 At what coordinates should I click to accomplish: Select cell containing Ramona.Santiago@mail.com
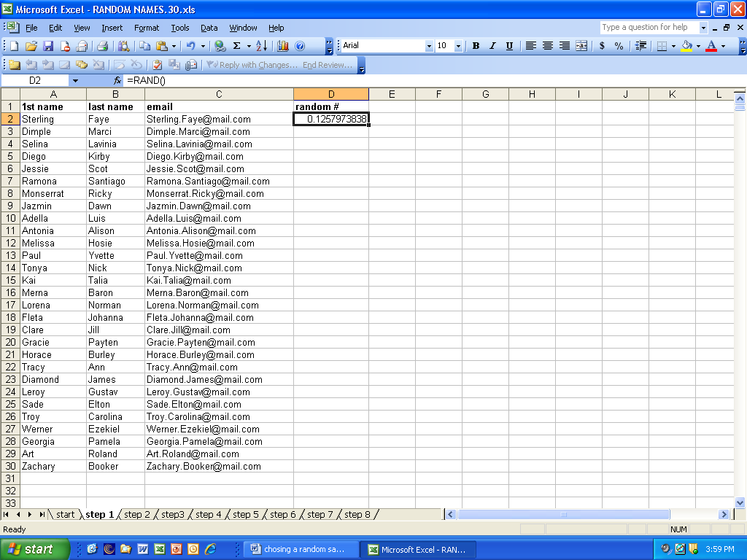pos(219,181)
